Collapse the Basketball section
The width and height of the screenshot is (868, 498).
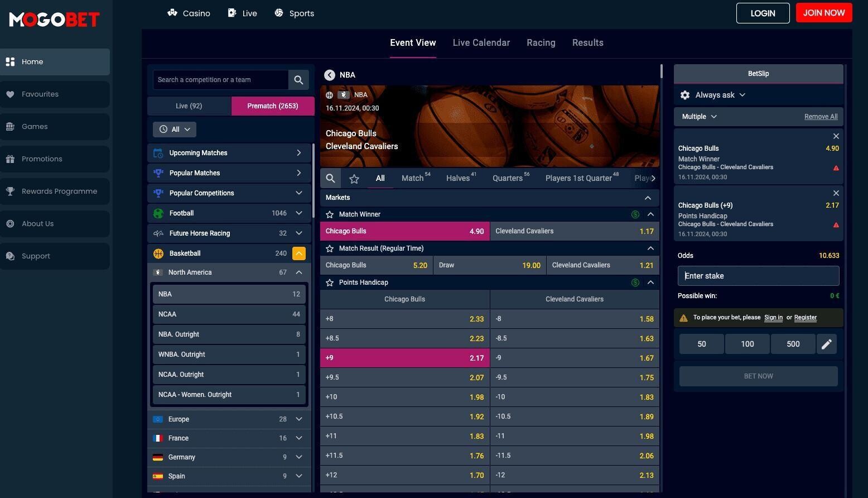pyautogui.click(x=299, y=253)
